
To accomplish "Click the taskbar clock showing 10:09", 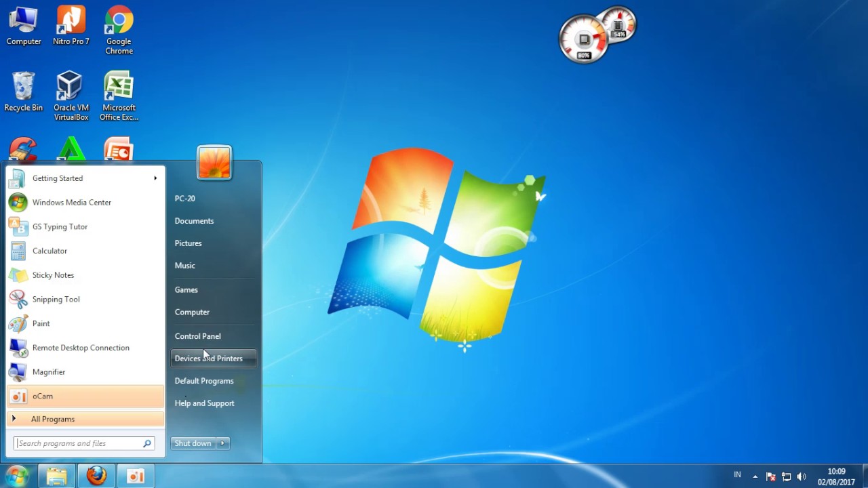I will tap(836, 476).
